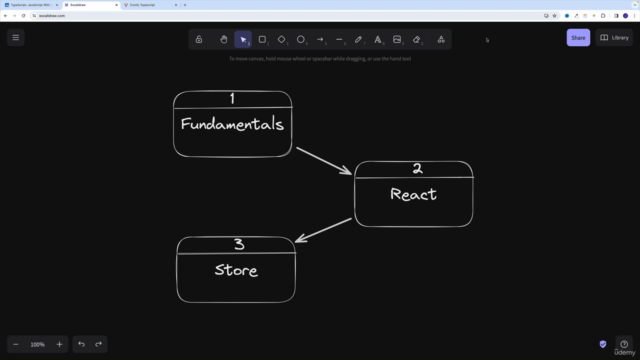Select the Arrow drawing tool
The width and height of the screenshot is (640, 360).
[320, 40]
